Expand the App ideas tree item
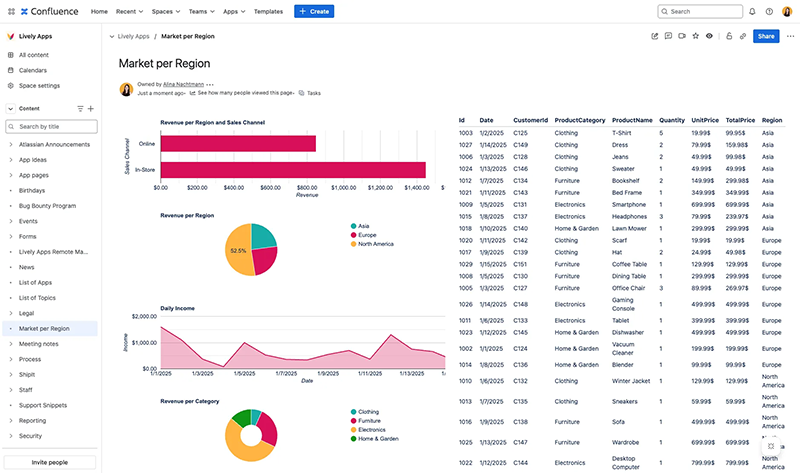Screen dimensions: 800x473 11,160
